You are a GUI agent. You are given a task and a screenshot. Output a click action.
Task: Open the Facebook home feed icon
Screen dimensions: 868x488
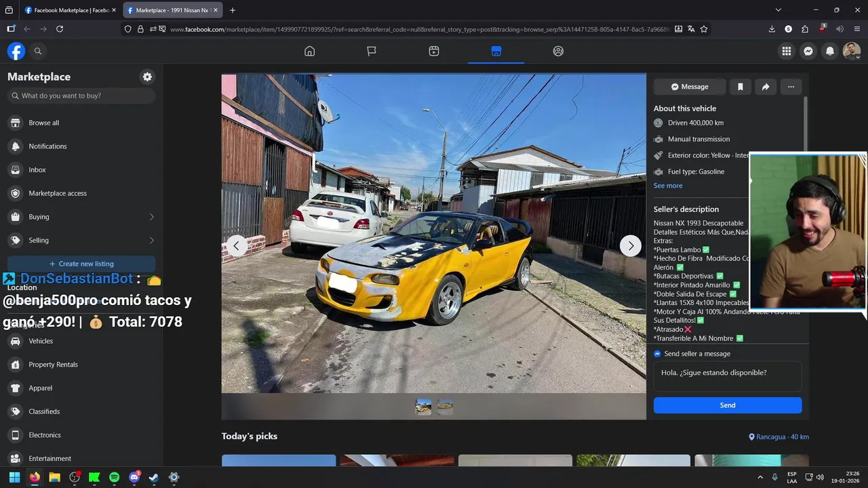pyautogui.click(x=309, y=51)
